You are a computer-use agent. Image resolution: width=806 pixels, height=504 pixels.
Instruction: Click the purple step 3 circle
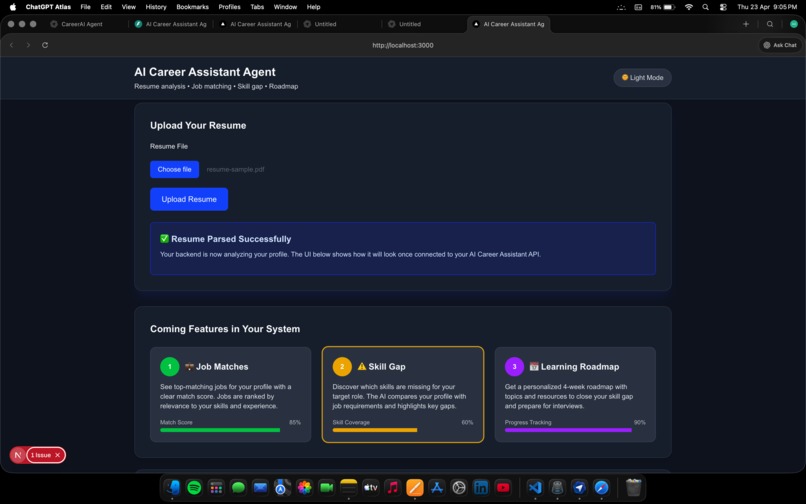click(514, 367)
